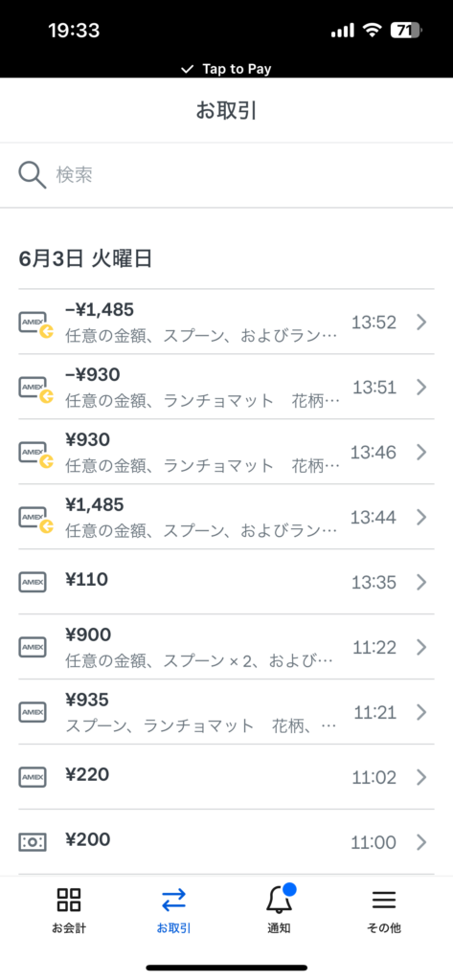Focus the 検索 search field
Image resolution: width=453 pixels, height=980 pixels.
coord(226,175)
